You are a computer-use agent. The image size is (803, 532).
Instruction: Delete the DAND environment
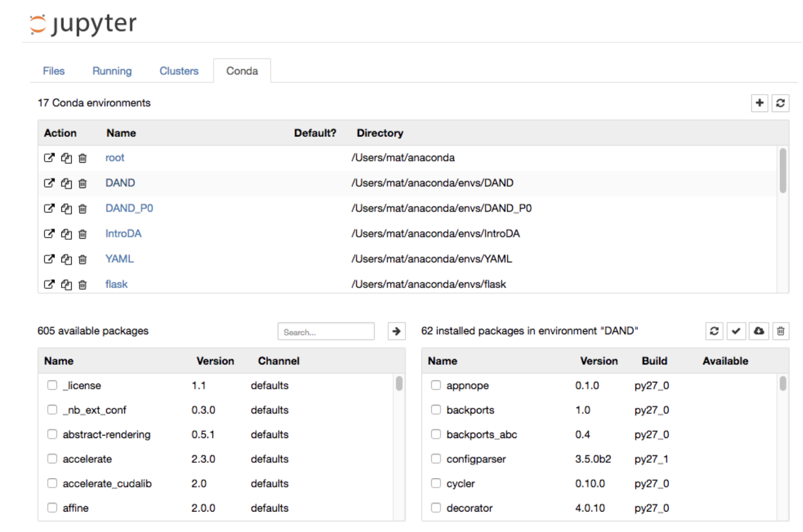point(83,183)
